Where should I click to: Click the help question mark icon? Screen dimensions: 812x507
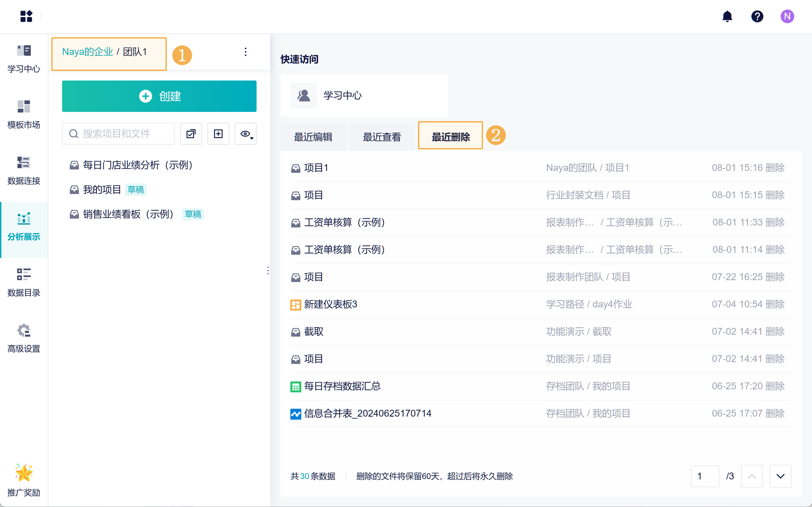(757, 16)
